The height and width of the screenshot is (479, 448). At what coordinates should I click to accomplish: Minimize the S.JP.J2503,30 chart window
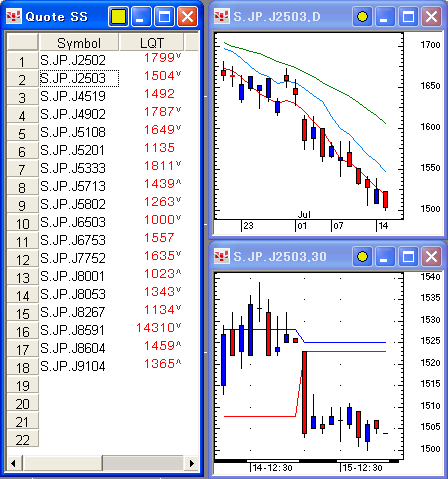click(x=385, y=256)
